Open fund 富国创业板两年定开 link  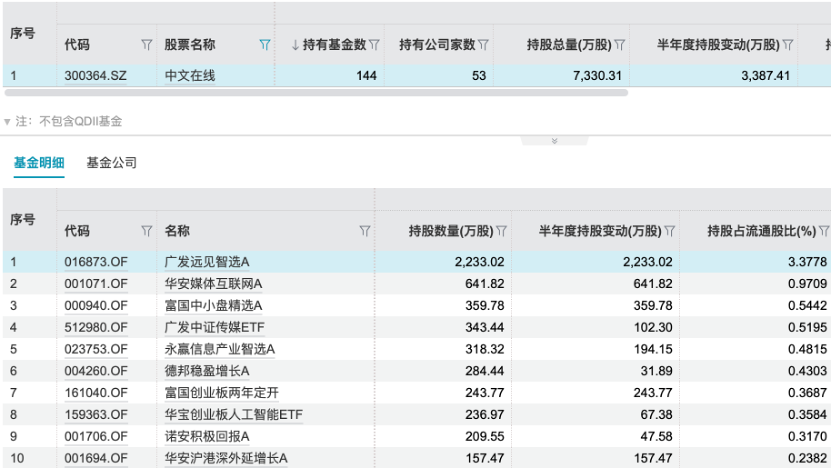pyautogui.click(x=222, y=393)
